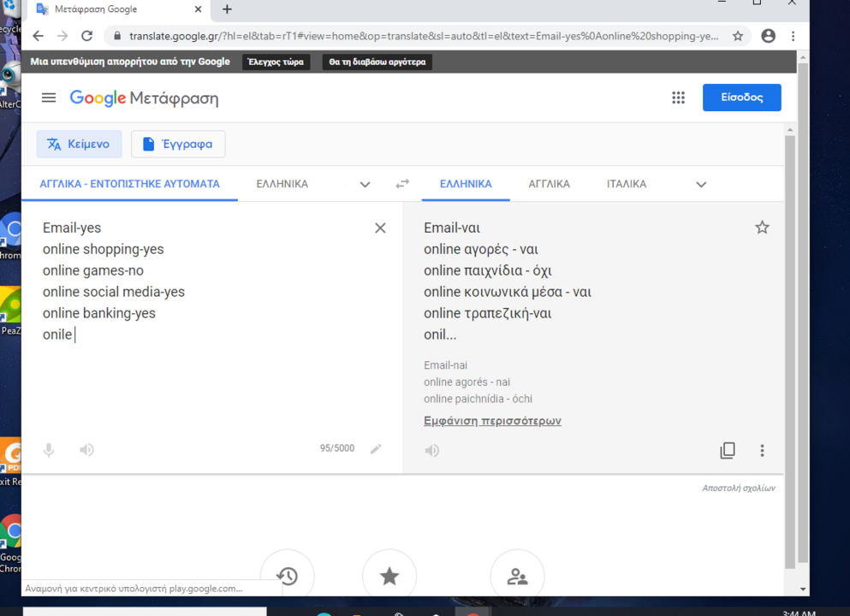Viewport: 850px width, 616px height.
Task: Click the browser address bar URL
Action: click(424, 36)
